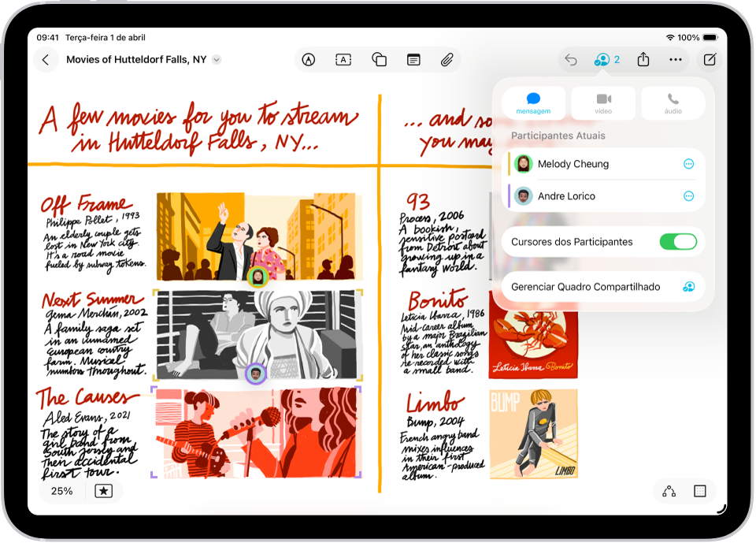Image resolution: width=756 pixels, height=543 pixels.
Task: Create a new board
Action: (709, 59)
